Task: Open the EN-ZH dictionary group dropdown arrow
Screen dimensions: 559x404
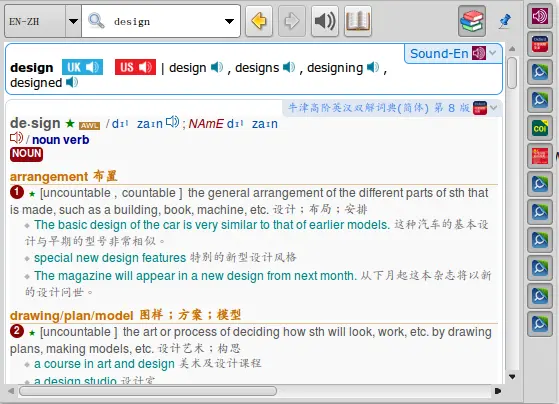Action: coord(73,21)
